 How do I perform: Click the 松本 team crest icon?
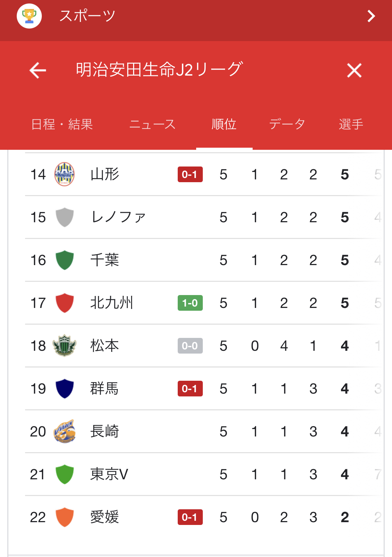[64, 346]
